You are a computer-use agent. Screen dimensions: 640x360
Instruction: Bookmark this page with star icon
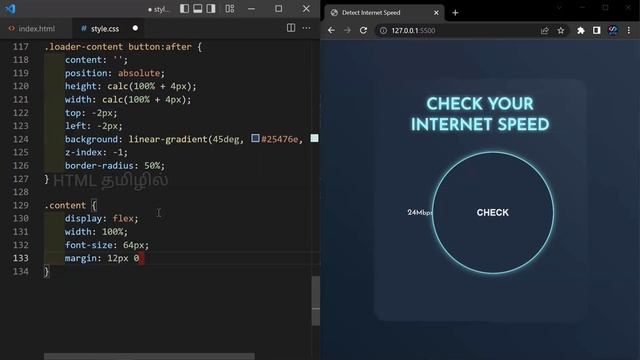pos(561,31)
